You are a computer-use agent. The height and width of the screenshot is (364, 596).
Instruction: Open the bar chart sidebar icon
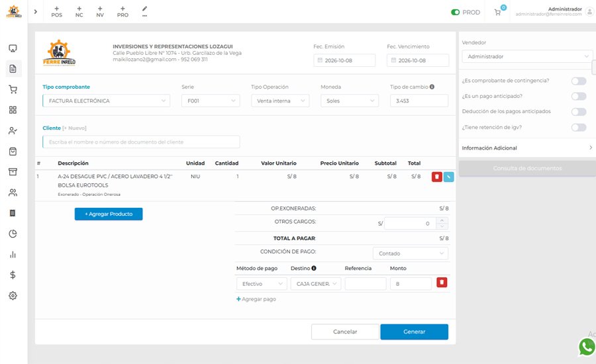coord(13,254)
